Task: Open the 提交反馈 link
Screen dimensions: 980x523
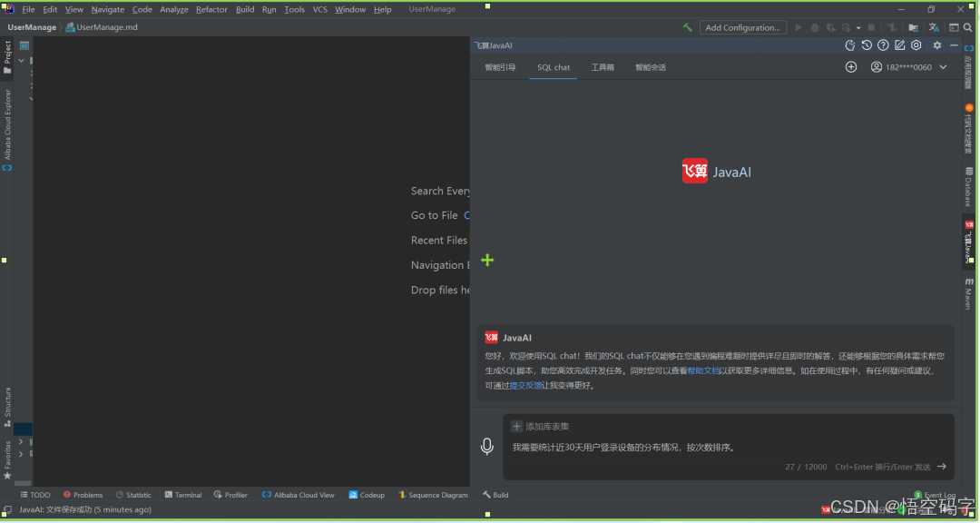Action: (x=525, y=385)
